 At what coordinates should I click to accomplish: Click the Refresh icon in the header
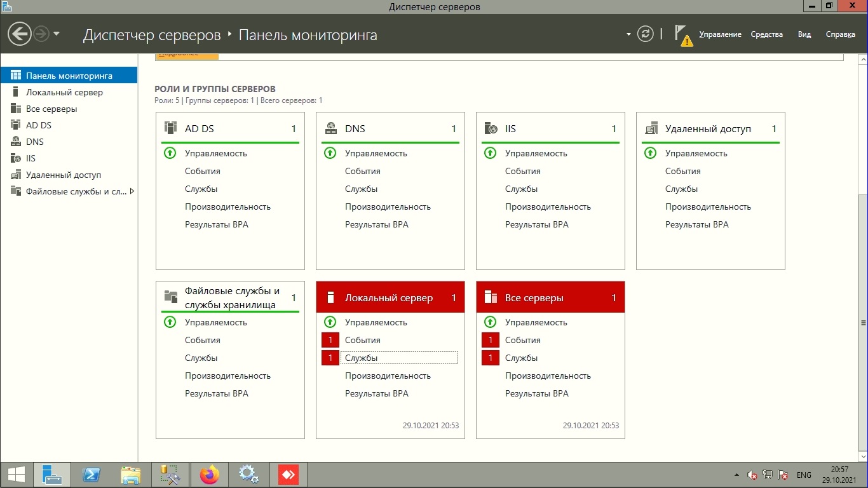pos(646,34)
